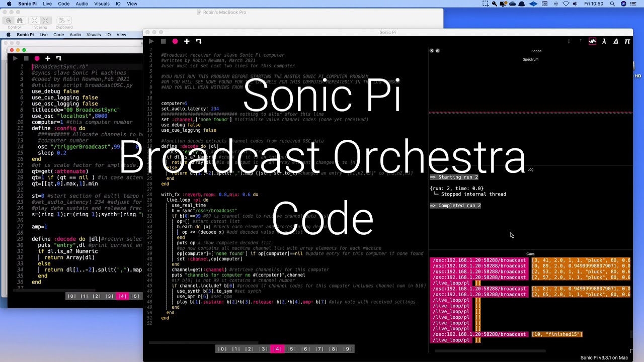Viewport: 644px width, 362px height.
Task: Open Spotlight search in the menu bar
Action: coord(612,4)
